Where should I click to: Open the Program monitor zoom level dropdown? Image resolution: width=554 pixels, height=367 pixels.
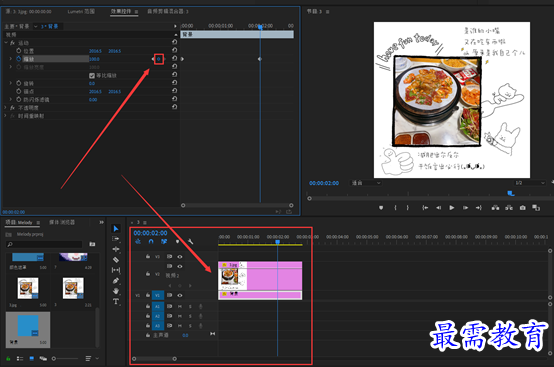(x=366, y=183)
